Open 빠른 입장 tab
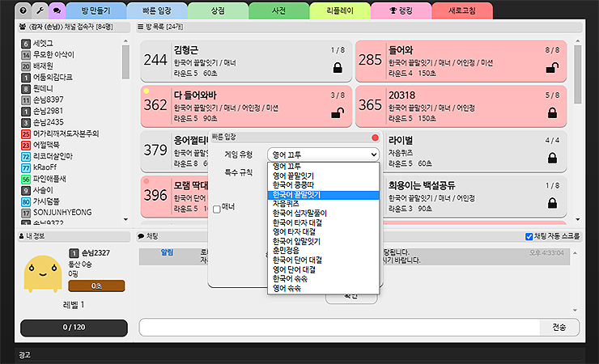599x364 pixels. pyautogui.click(x=157, y=11)
